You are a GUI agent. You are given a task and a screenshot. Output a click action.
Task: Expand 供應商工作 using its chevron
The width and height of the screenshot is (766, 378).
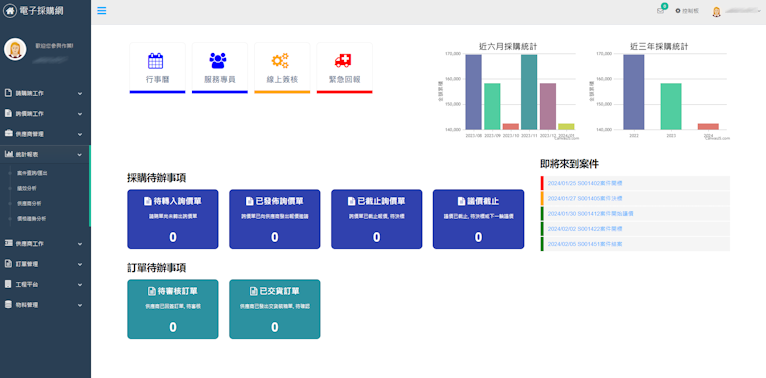[x=80, y=244]
